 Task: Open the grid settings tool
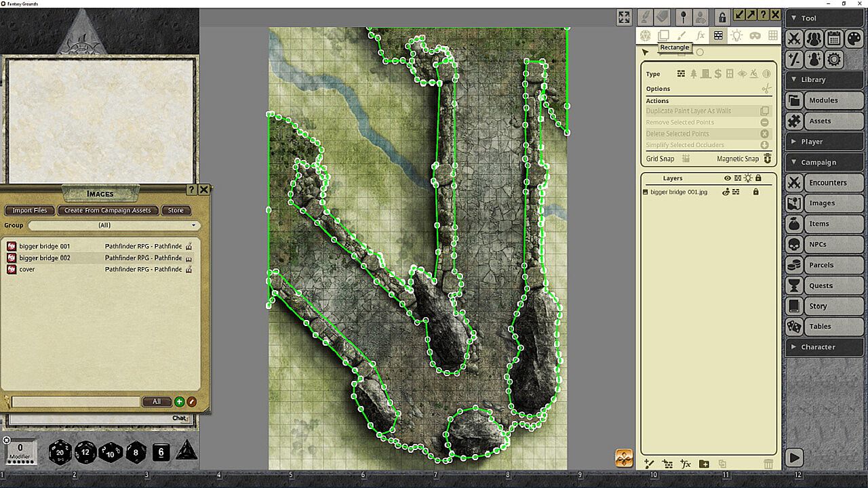click(772, 35)
